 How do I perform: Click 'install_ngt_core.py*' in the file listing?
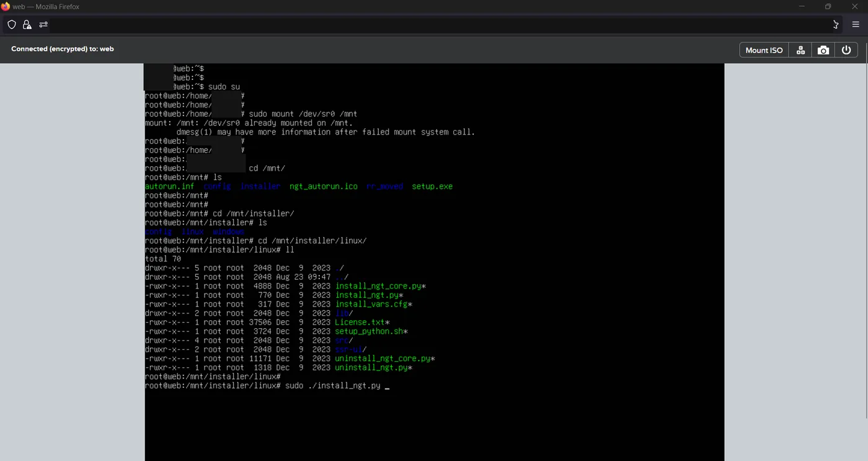point(381,286)
